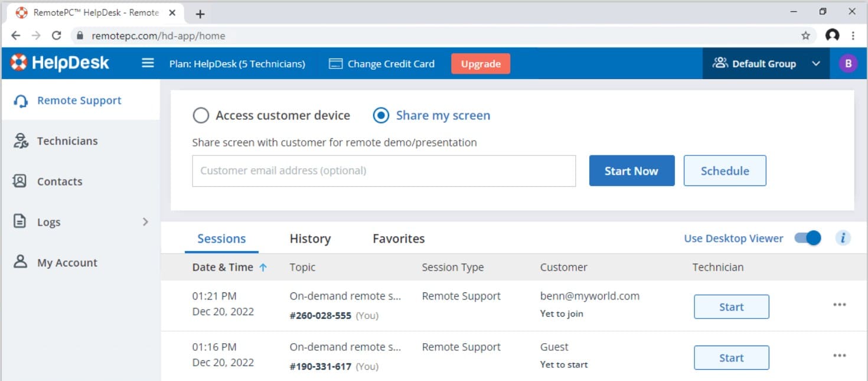Open the My Account section
The image size is (868, 381).
tap(67, 262)
